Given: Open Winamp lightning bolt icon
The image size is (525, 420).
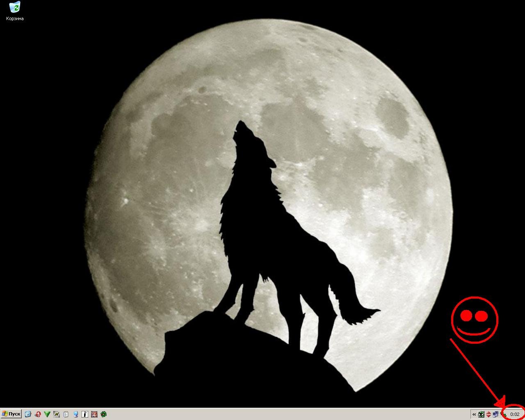Looking at the screenshot, I should 57,414.
